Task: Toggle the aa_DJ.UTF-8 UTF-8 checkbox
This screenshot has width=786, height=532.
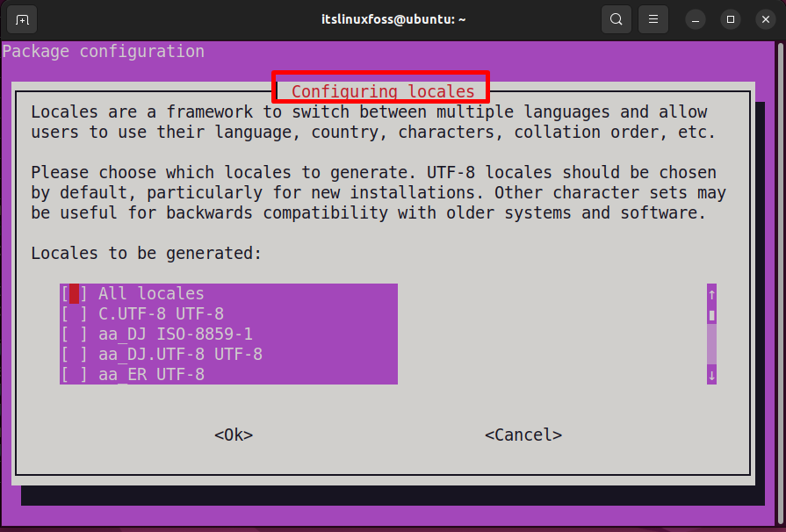Action: [x=74, y=355]
